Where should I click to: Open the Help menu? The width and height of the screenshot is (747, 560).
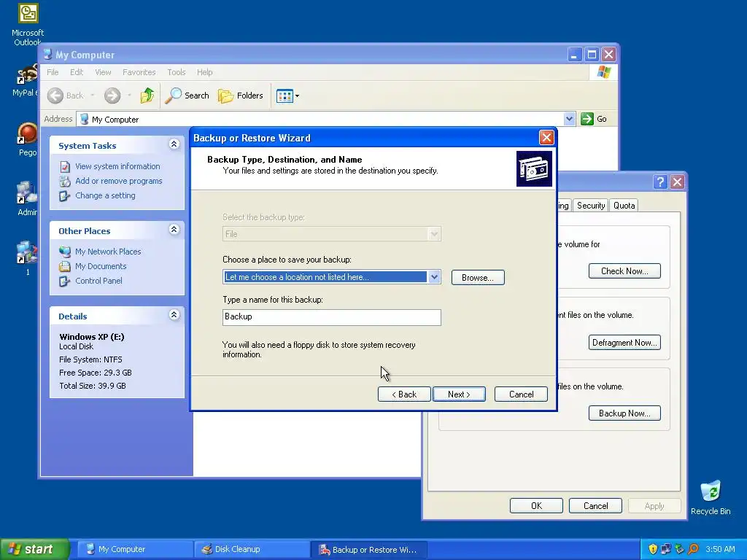point(205,72)
